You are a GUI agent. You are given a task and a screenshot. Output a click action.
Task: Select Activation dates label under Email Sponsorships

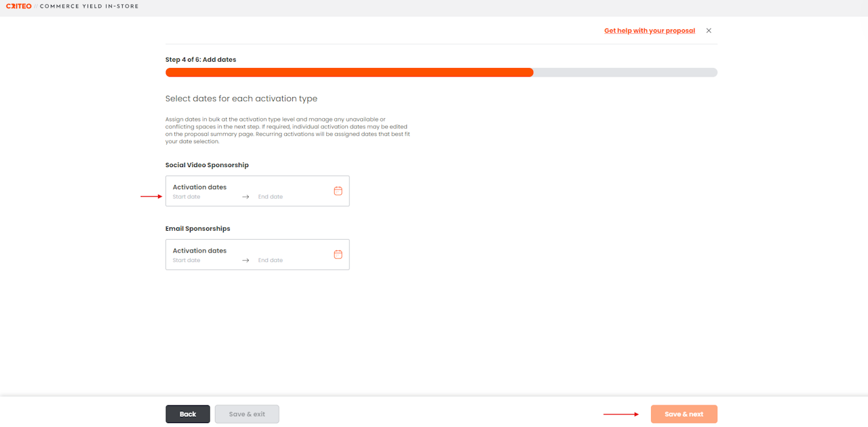(x=199, y=250)
